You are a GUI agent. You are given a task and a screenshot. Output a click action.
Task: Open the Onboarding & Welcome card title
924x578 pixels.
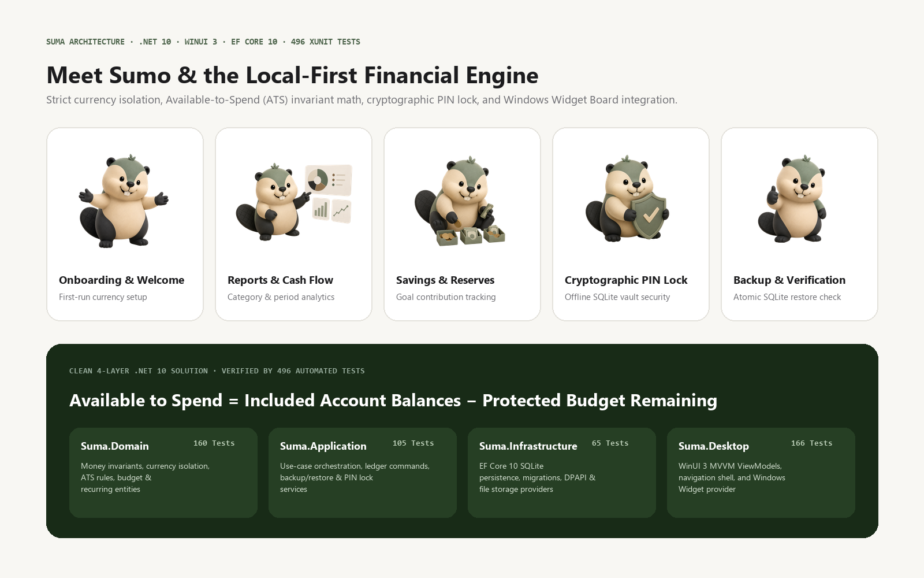121,280
